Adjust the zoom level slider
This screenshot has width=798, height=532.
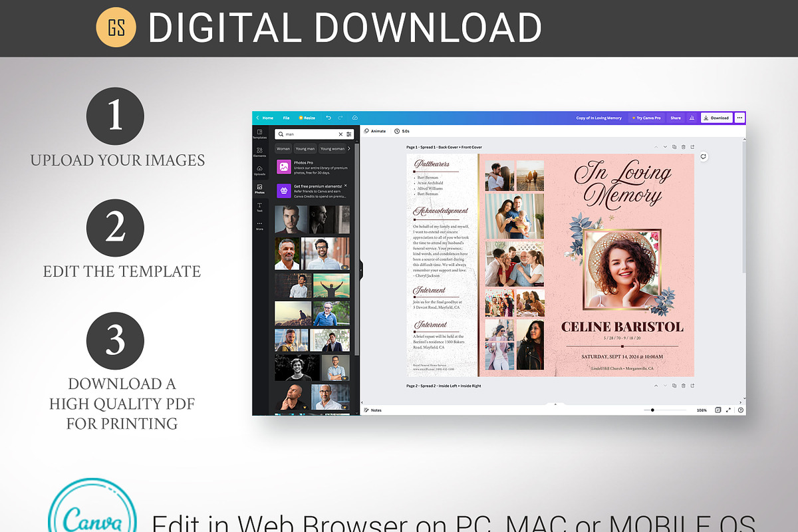[x=652, y=410]
